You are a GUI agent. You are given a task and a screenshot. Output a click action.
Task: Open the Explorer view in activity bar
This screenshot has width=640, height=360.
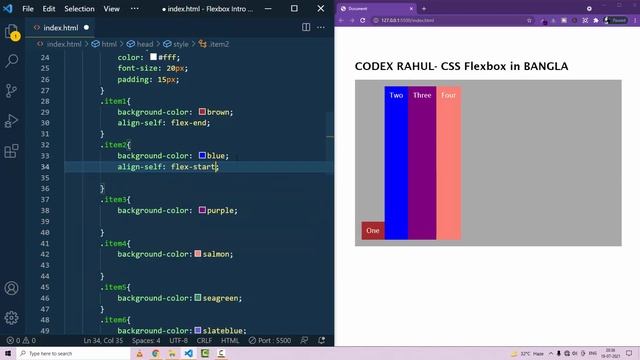pyautogui.click(x=11, y=32)
